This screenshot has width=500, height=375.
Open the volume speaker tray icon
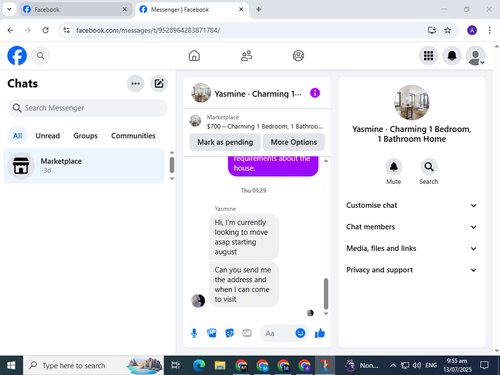pos(416,366)
